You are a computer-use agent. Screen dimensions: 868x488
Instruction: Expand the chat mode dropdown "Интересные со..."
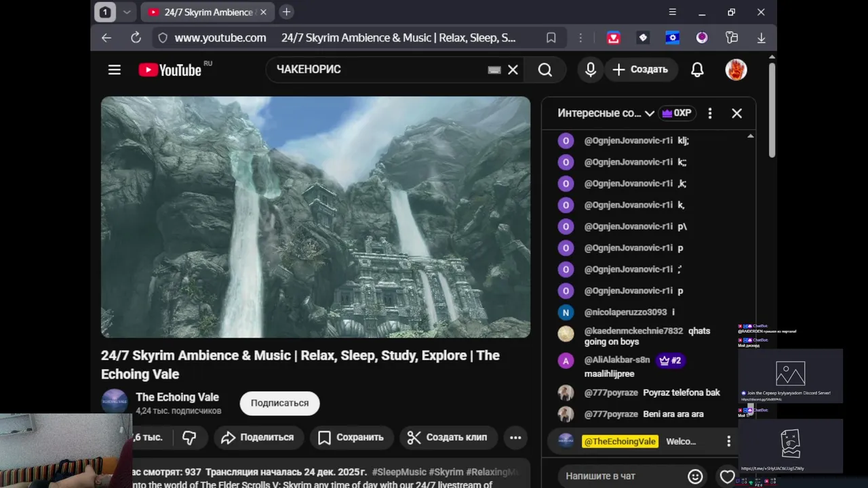(606, 113)
